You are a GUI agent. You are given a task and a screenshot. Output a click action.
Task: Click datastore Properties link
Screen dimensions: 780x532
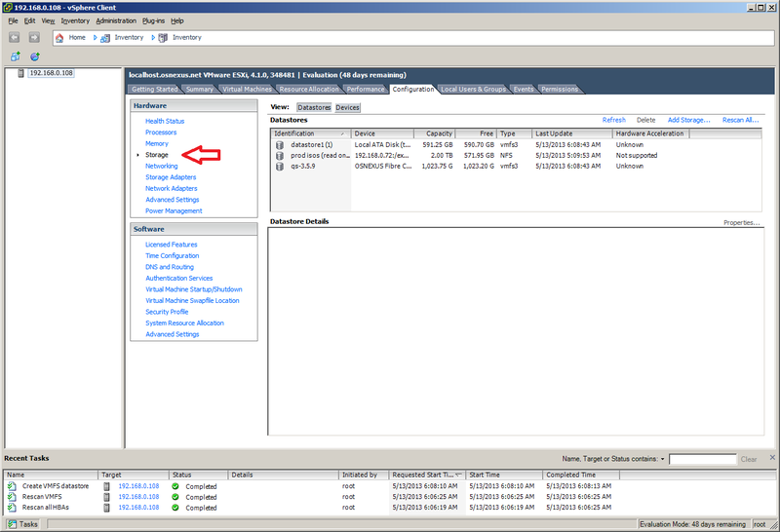pos(741,223)
